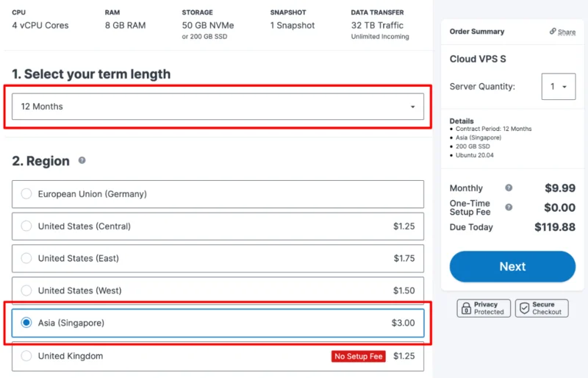Click the Privacy Protected padlock badge
Image resolution: width=588 pixels, height=378 pixels.
pos(484,308)
